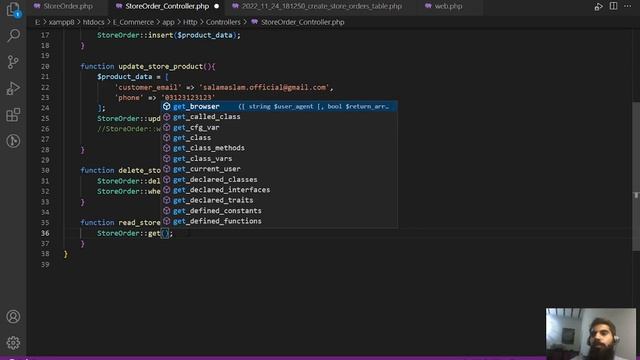This screenshot has height=360, width=640.
Task: Open the Manage gear icon
Action: click(x=13, y=343)
